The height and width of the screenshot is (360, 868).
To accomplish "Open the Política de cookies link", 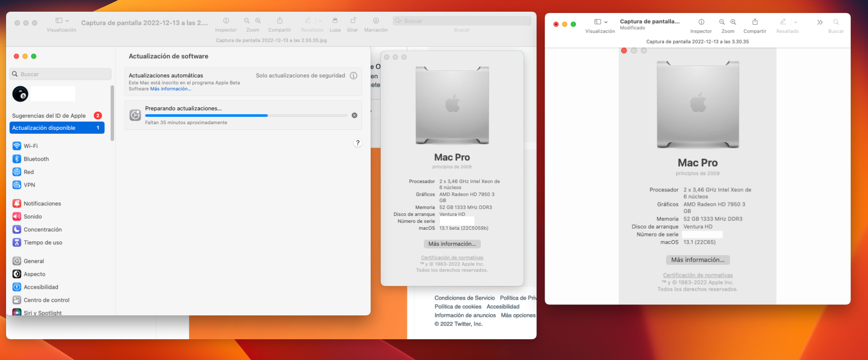I will click(x=458, y=307).
